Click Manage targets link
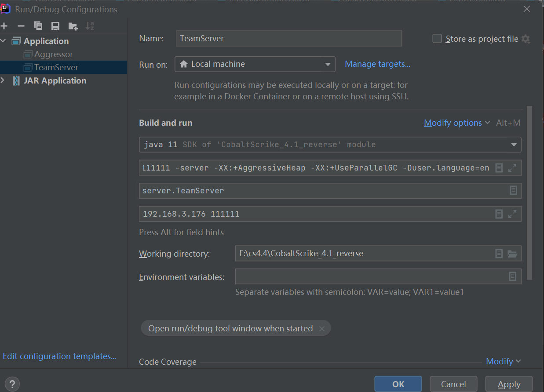 tap(377, 64)
